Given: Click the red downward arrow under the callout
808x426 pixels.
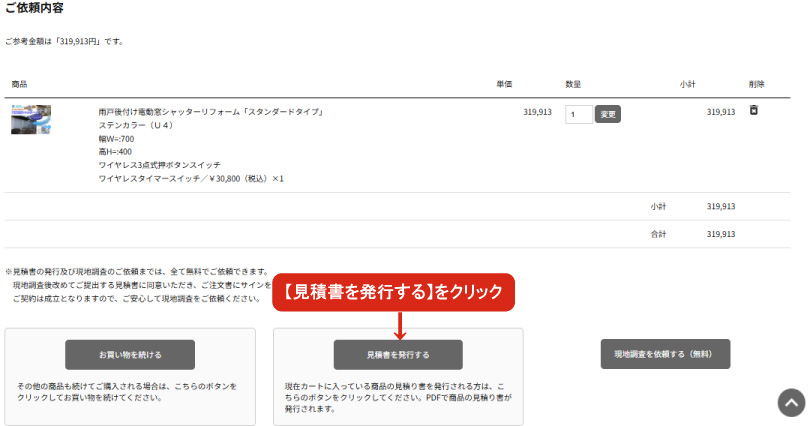Looking at the screenshot, I should pyautogui.click(x=398, y=324).
